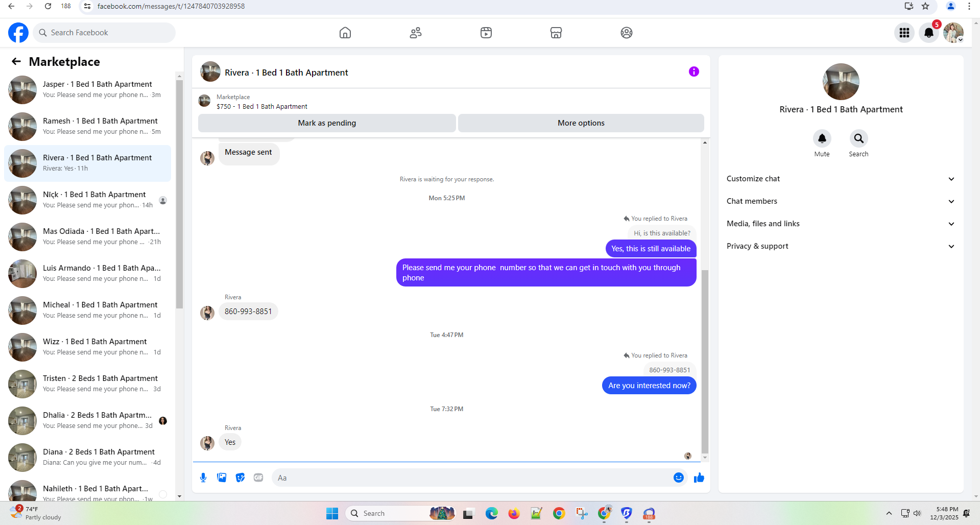The height and width of the screenshot is (525, 980).
Task: Reload the page in the browser
Action: (x=48, y=6)
